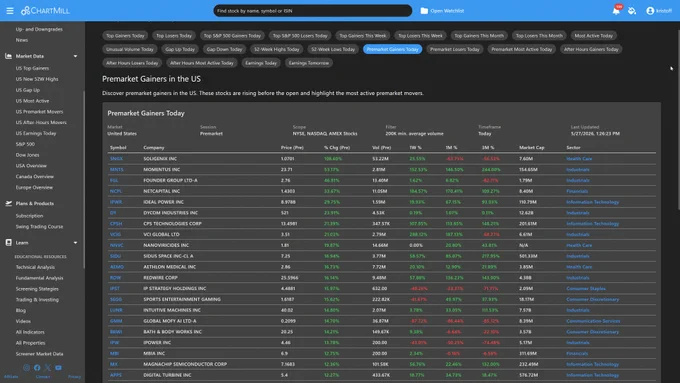Open US New 52W Highs in sidebar
The width and height of the screenshot is (680, 383).
pos(37,79)
